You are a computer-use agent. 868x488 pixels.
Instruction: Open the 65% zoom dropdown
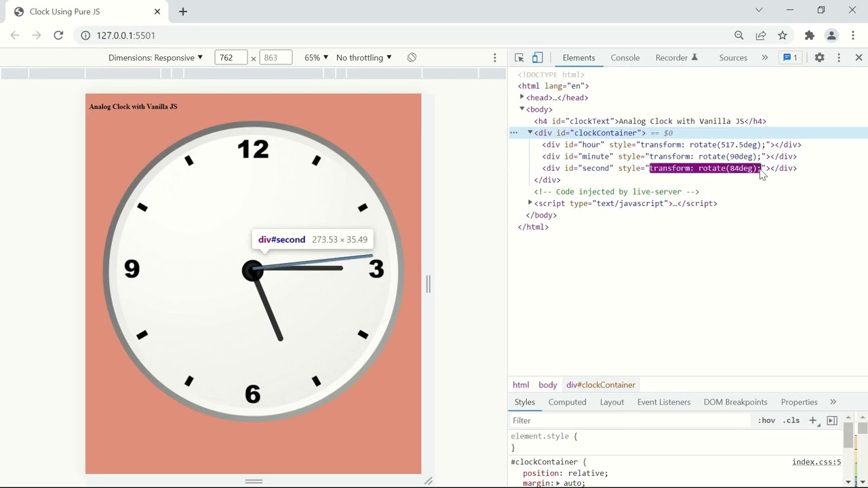(316, 58)
